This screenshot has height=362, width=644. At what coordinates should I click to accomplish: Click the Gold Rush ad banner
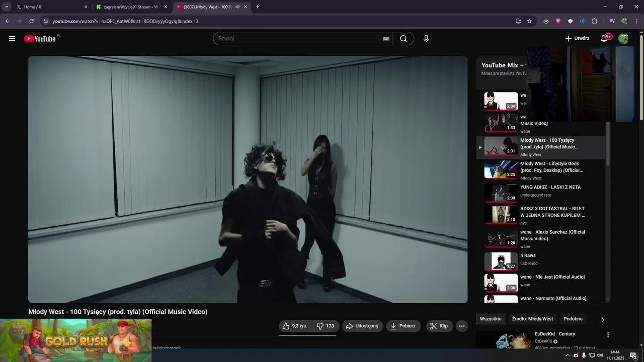(75, 340)
